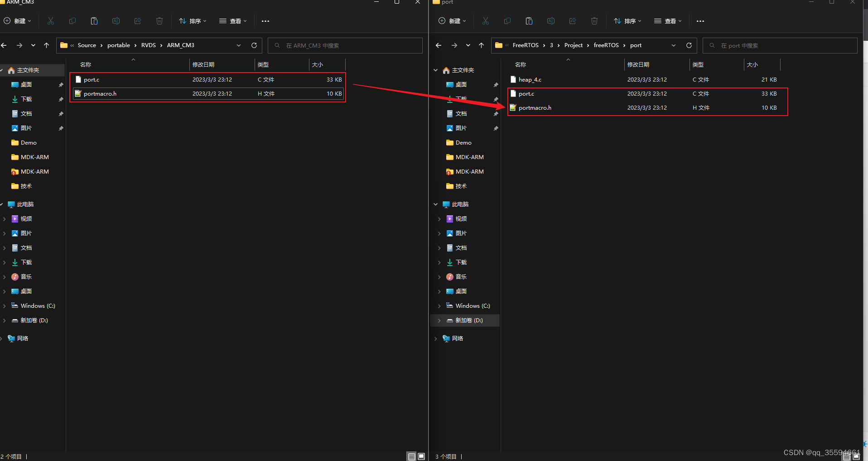Image resolution: width=868 pixels, height=461 pixels.
Task: Open the see-more ellipsis menu in right window
Action: click(700, 21)
